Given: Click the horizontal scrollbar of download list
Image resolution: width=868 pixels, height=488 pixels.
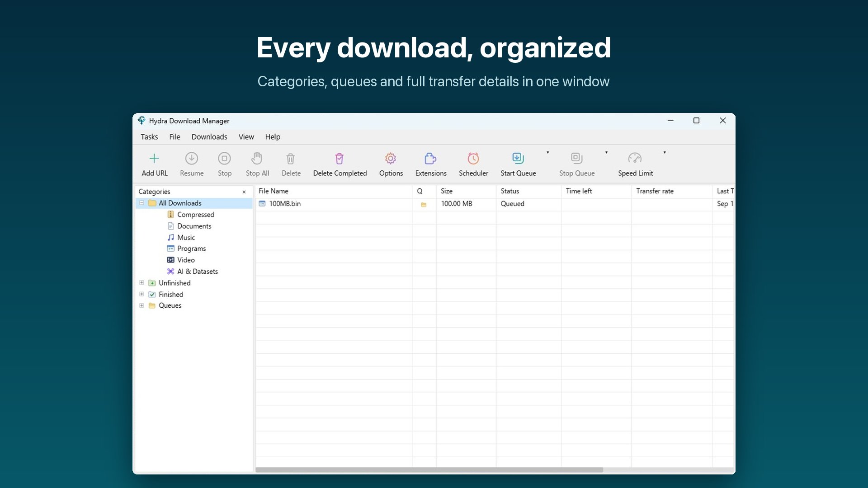Looking at the screenshot, I should click(429, 470).
